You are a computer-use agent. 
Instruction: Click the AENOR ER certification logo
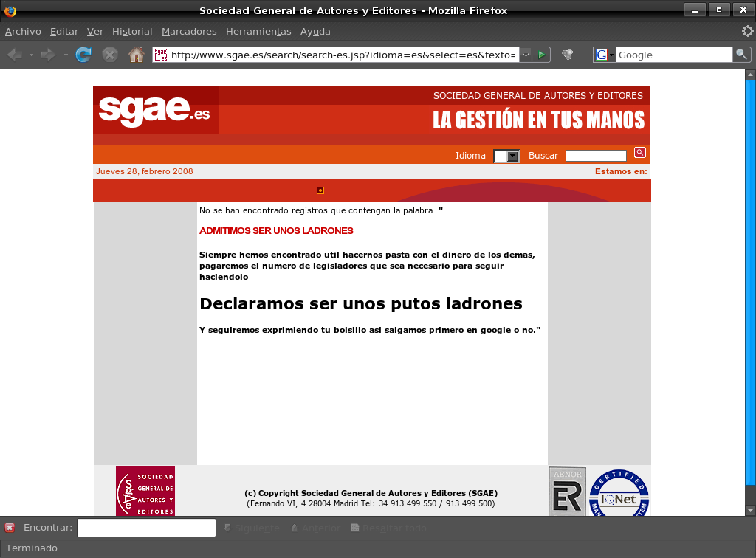point(568,492)
